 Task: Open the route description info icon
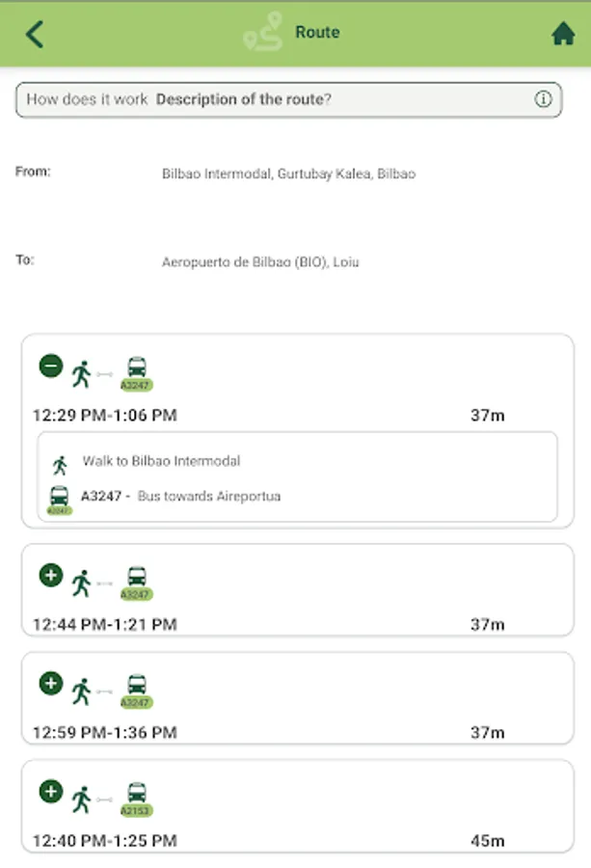(543, 99)
